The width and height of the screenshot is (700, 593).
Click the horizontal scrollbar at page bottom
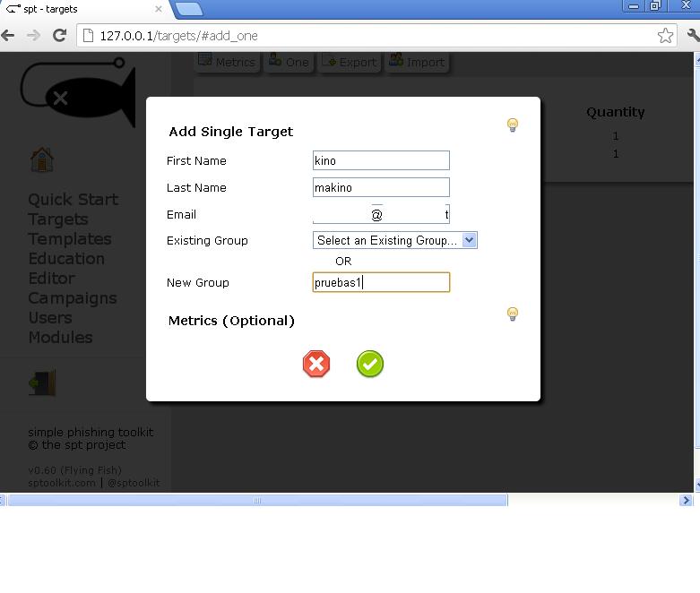[x=257, y=501]
